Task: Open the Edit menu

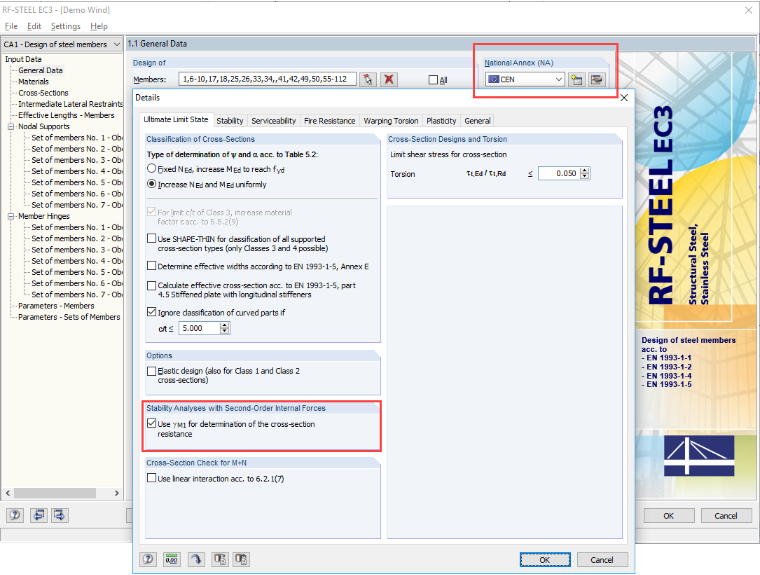Action: pos(34,26)
